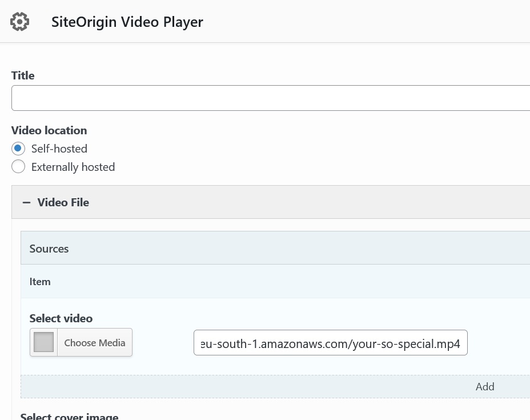Select the Self-hosted radio button
530x420 pixels.
click(18, 149)
